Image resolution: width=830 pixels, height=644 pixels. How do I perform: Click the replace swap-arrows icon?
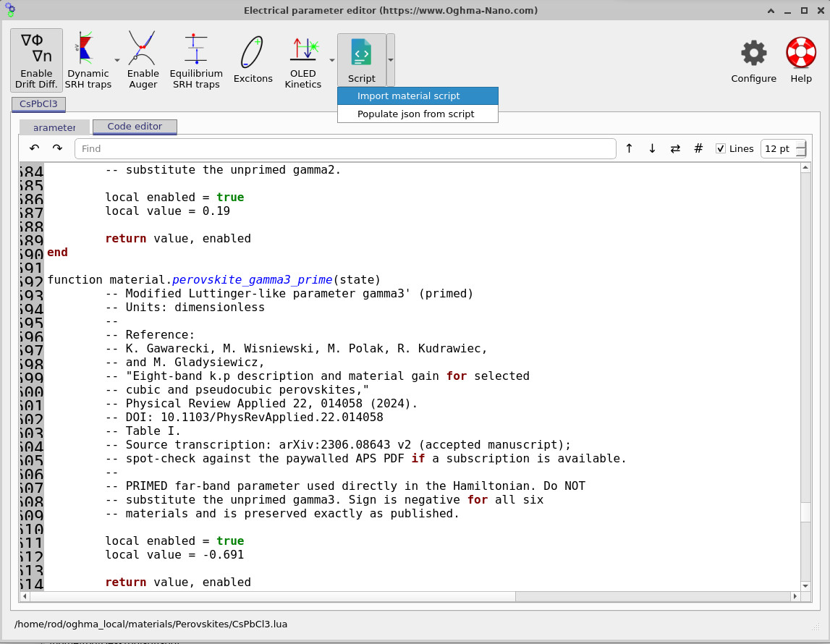coord(675,148)
